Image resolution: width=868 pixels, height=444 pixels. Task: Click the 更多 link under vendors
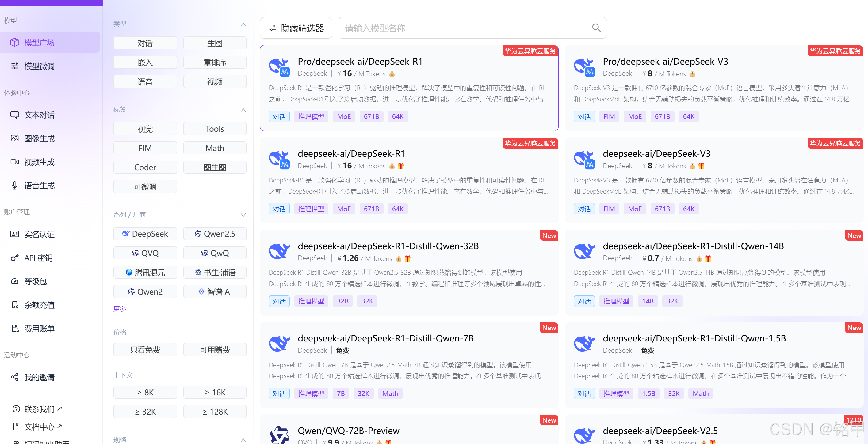tap(120, 309)
